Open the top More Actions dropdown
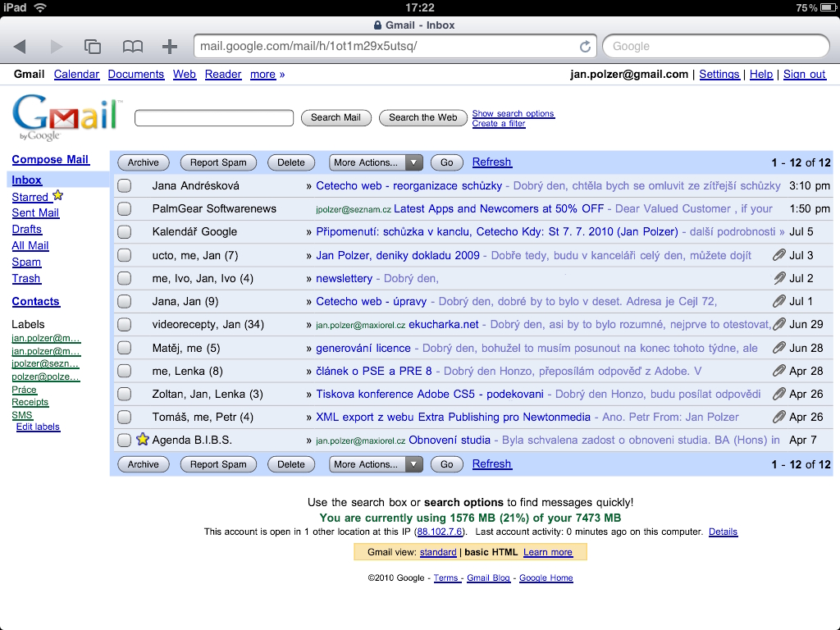Viewport: 840px width, 630px height. [376, 162]
